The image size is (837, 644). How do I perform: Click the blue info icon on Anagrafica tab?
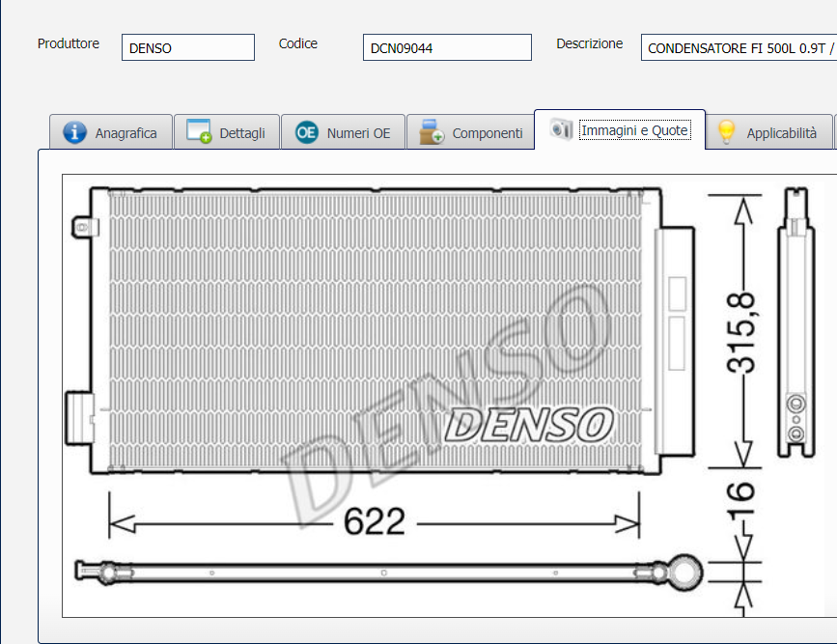tap(74, 132)
